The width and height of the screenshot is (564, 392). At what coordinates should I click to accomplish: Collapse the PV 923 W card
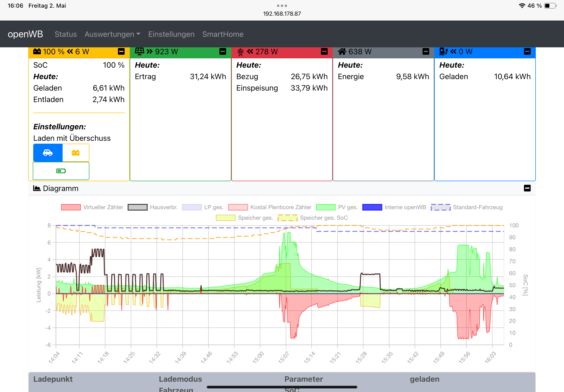tap(222, 52)
